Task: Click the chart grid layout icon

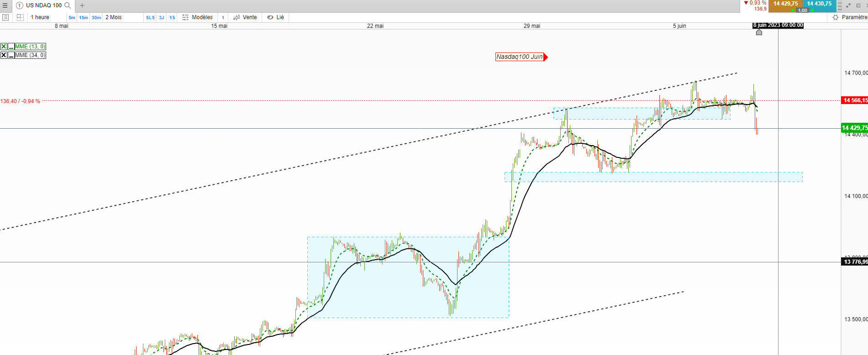Action: tap(20, 17)
